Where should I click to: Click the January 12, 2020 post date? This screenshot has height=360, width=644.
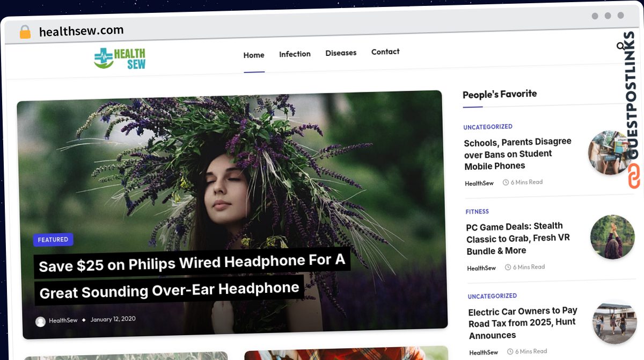point(113,319)
